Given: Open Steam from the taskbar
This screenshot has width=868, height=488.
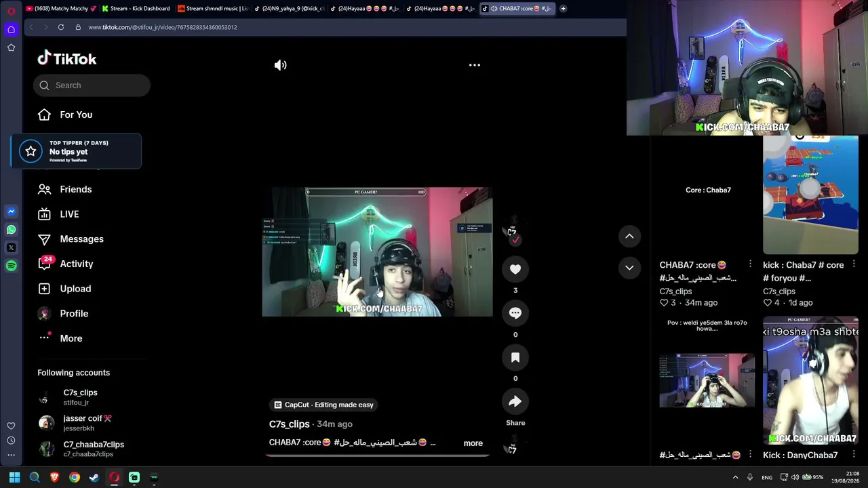Looking at the screenshot, I should pos(94,477).
